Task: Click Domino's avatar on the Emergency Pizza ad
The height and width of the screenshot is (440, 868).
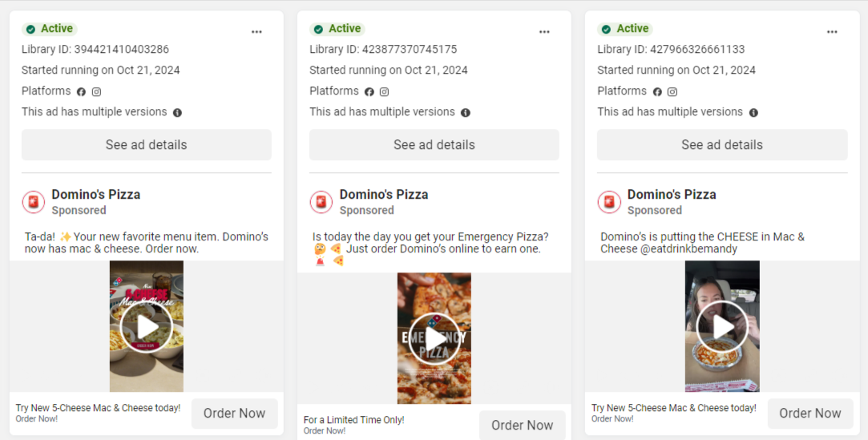Action: coord(321,202)
